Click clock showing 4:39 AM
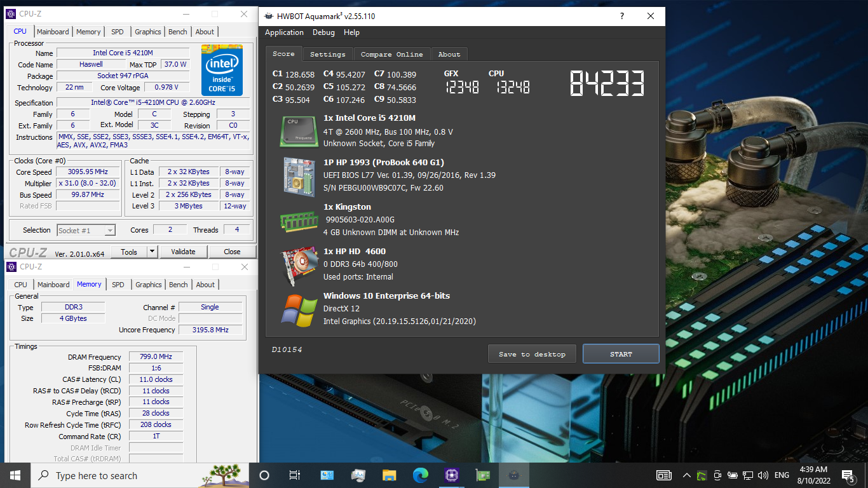Image resolution: width=868 pixels, height=488 pixels. [813, 470]
